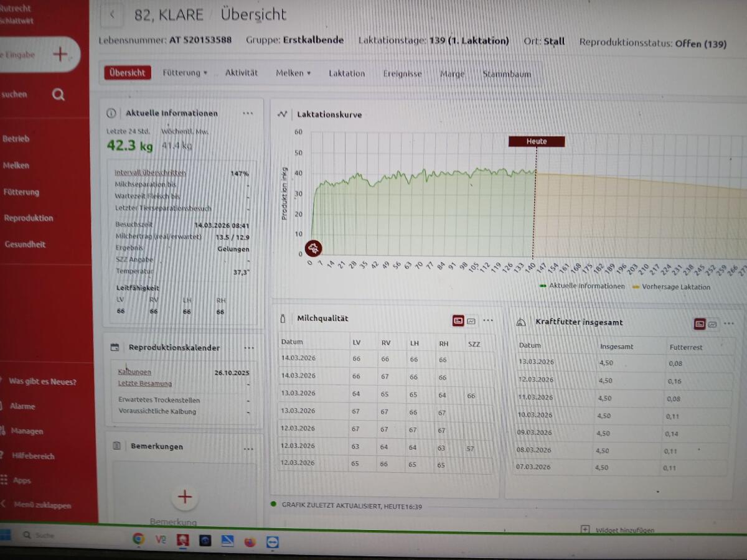The width and height of the screenshot is (747, 560).
Task: Click the Letzte Besamung link
Action: click(x=145, y=383)
